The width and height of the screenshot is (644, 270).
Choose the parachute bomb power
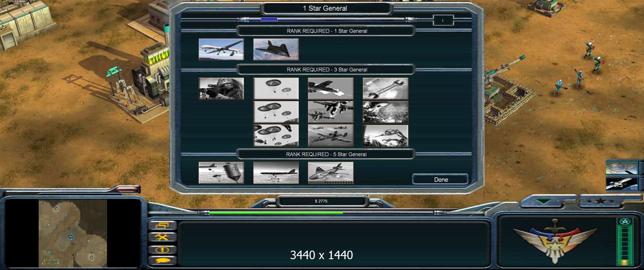point(221,173)
